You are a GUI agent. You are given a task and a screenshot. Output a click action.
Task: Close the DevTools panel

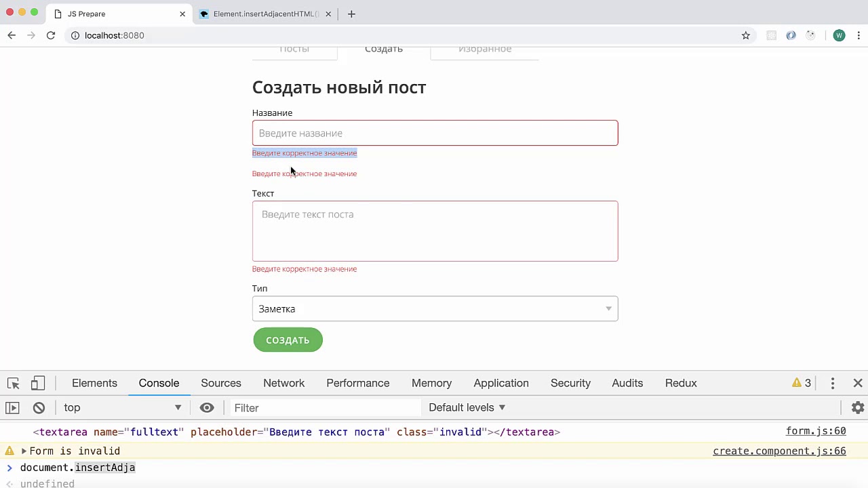[x=858, y=383]
